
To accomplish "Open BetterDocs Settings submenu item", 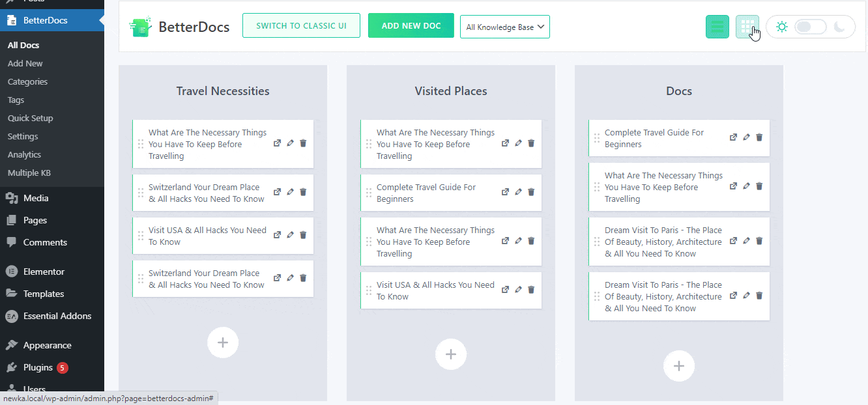I will click(23, 137).
